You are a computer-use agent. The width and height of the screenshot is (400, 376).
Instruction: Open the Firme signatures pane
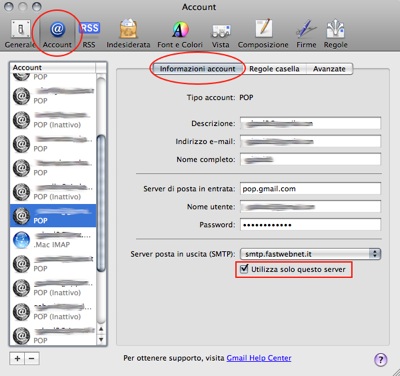click(x=306, y=34)
